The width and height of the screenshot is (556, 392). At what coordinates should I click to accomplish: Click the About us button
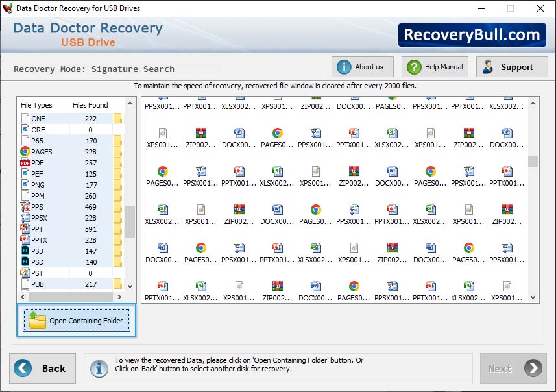[x=363, y=67]
